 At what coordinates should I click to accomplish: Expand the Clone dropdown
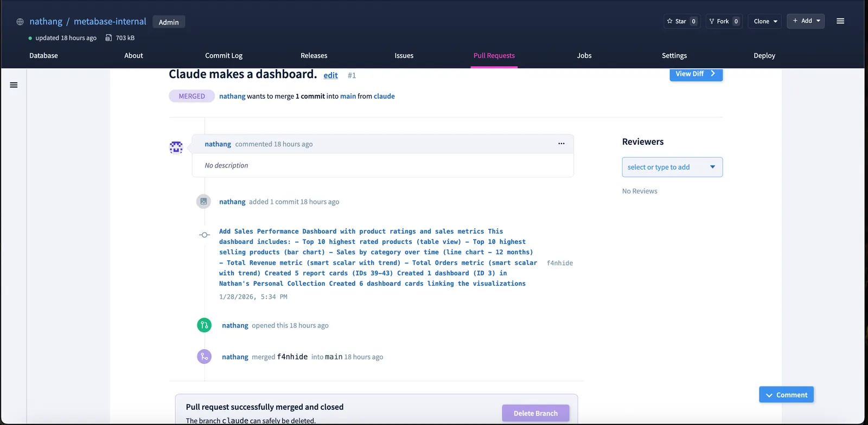coord(765,21)
